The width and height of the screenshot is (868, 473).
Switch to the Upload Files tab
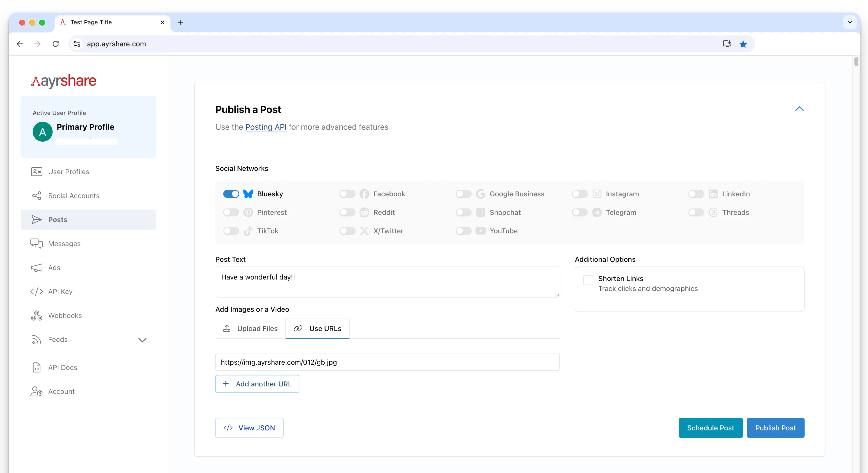click(250, 328)
